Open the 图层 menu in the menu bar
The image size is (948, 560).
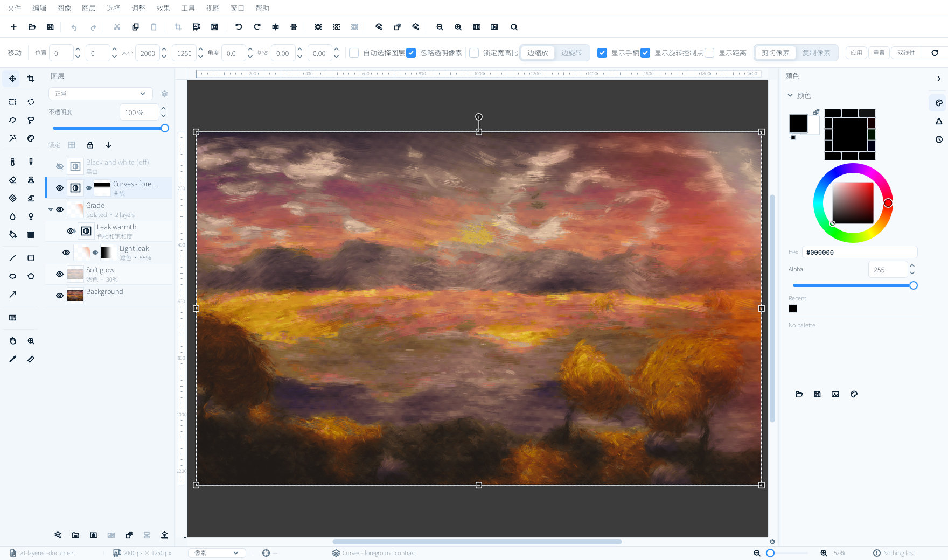[x=89, y=8]
